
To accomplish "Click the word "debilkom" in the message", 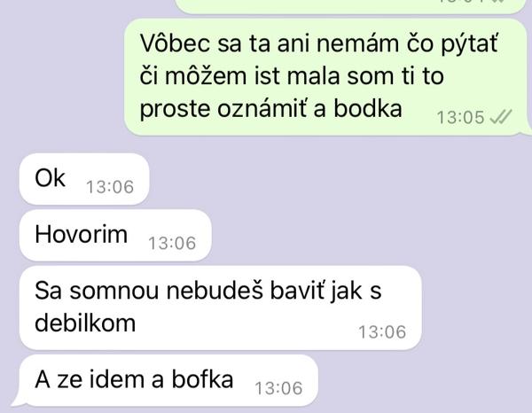I will (x=85, y=323).
